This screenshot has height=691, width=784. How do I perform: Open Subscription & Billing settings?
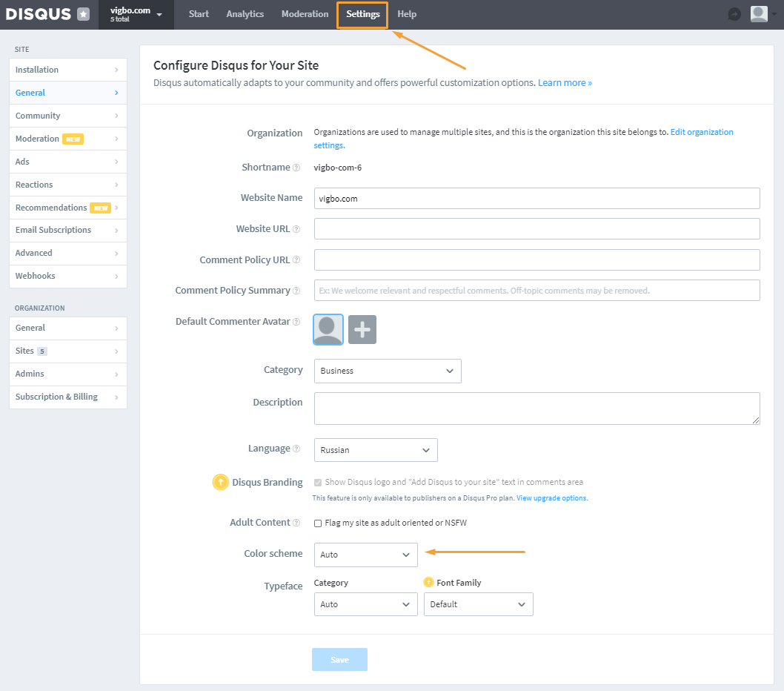point(68,397)
